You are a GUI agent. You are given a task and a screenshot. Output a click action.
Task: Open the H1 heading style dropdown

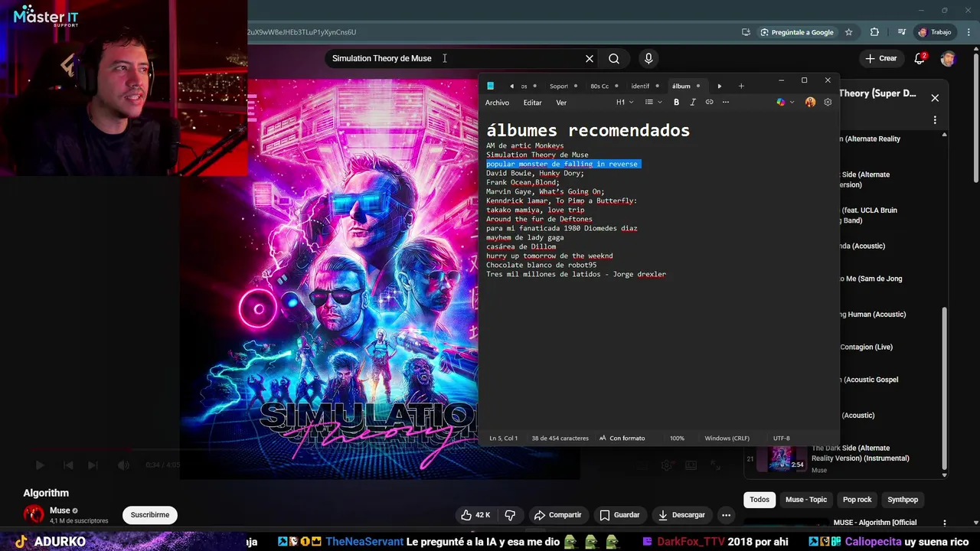tap(624, 103)
